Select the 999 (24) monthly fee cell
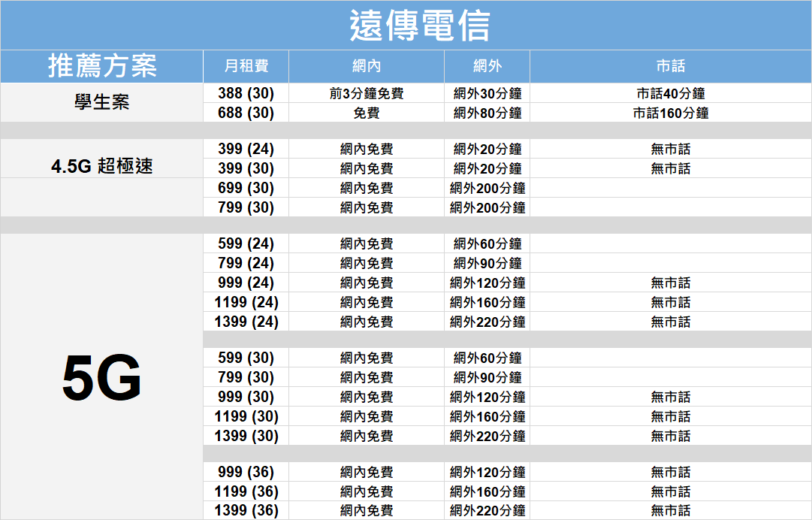This screenshot has width=812, height=520. click(x=246, y=283)
